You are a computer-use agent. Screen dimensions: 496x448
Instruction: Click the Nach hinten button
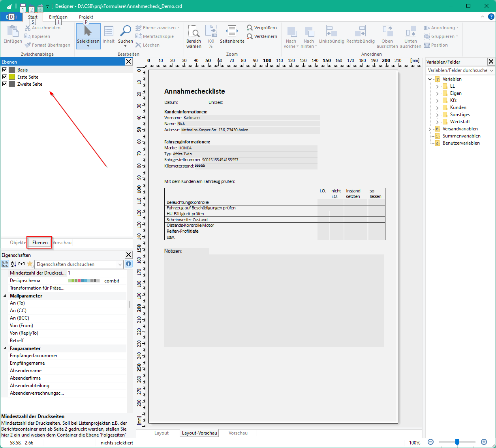[x=309, y=37]
